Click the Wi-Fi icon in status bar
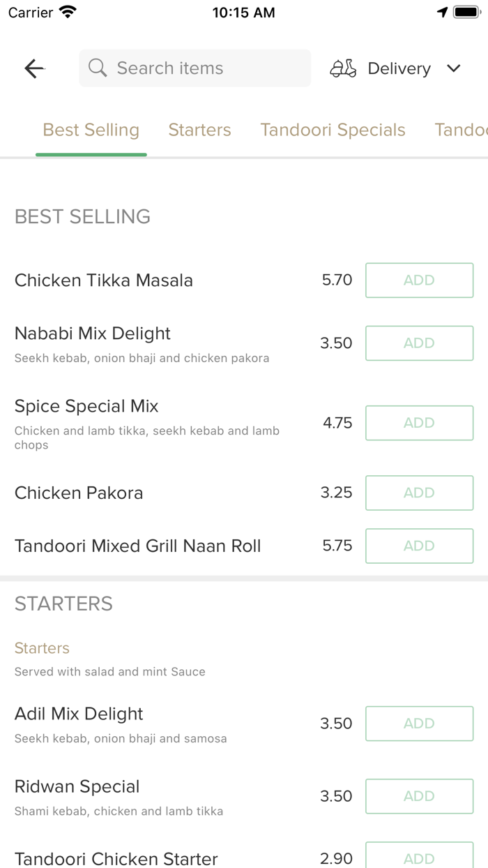Image resolution: width=488 pixels, height=868 pixels. pyautogui.click(x=66, y=11)
